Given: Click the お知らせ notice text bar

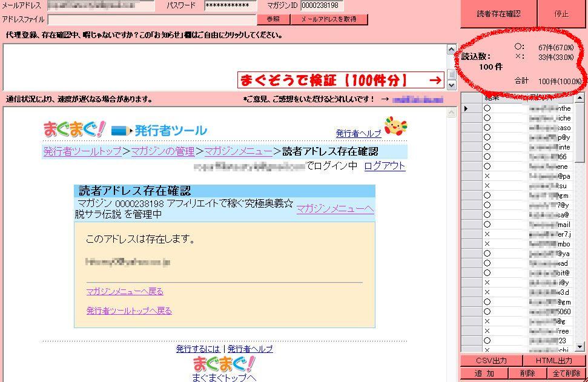Looking at the screenshot, I should tap(144, 35).
